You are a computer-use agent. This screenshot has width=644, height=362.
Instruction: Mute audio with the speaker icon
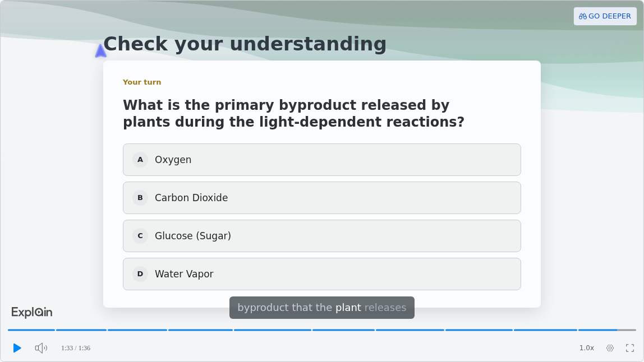(x=40, y=348)
